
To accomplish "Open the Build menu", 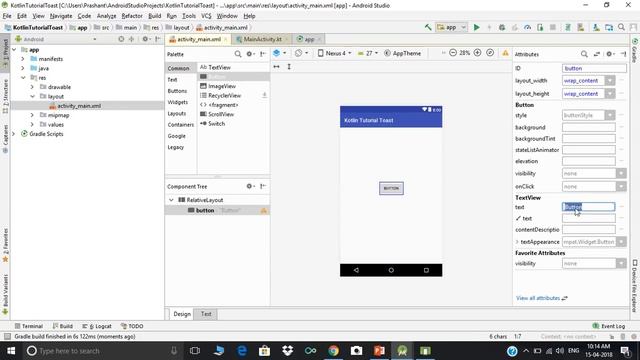I will click(x=154, y=16).
